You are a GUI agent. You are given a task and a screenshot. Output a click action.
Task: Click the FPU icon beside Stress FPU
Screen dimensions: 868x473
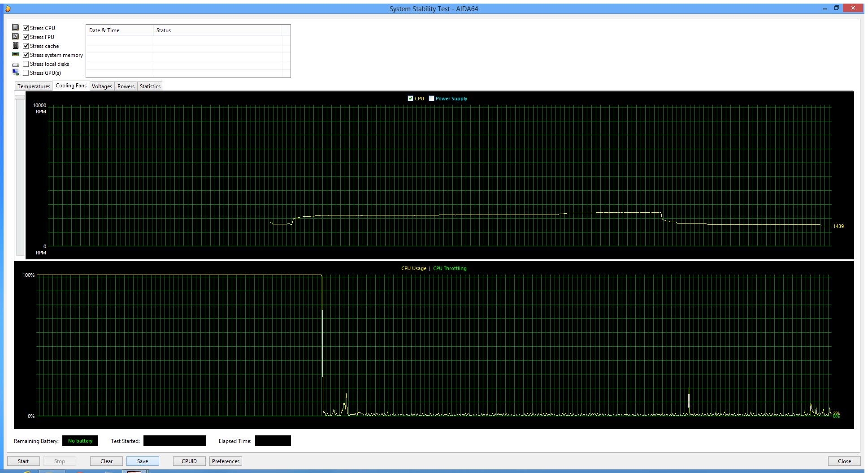pyautogui.click(x=16, y=36)
